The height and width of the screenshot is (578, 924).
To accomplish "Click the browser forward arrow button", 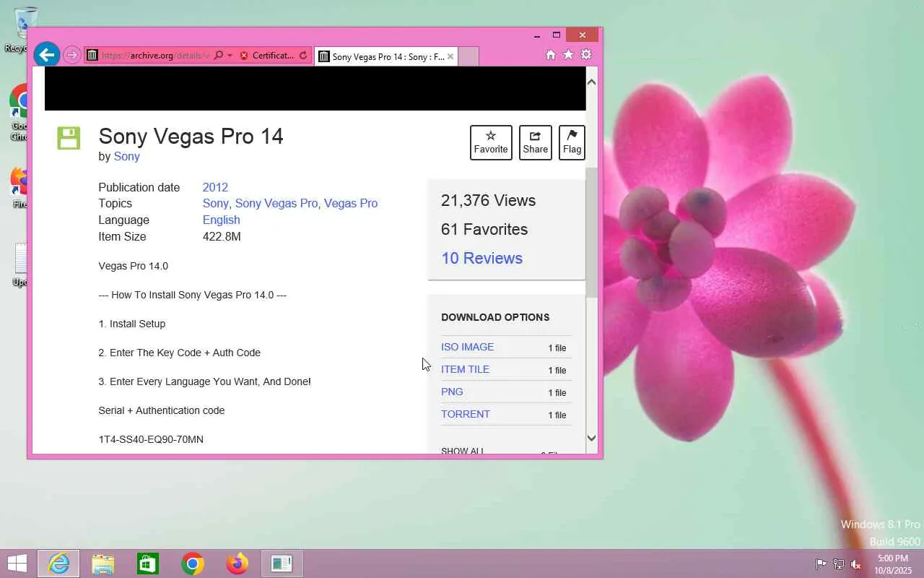I will pos(71,55).
